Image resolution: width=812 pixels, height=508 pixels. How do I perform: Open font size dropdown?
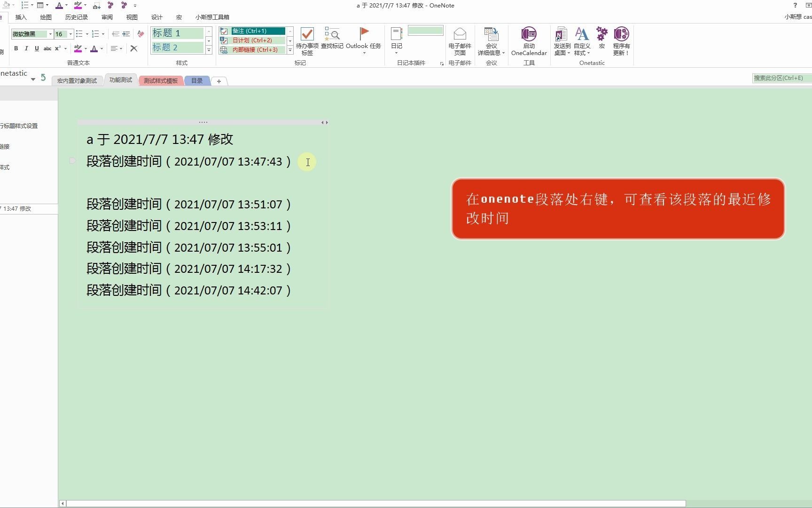(70, 34)
